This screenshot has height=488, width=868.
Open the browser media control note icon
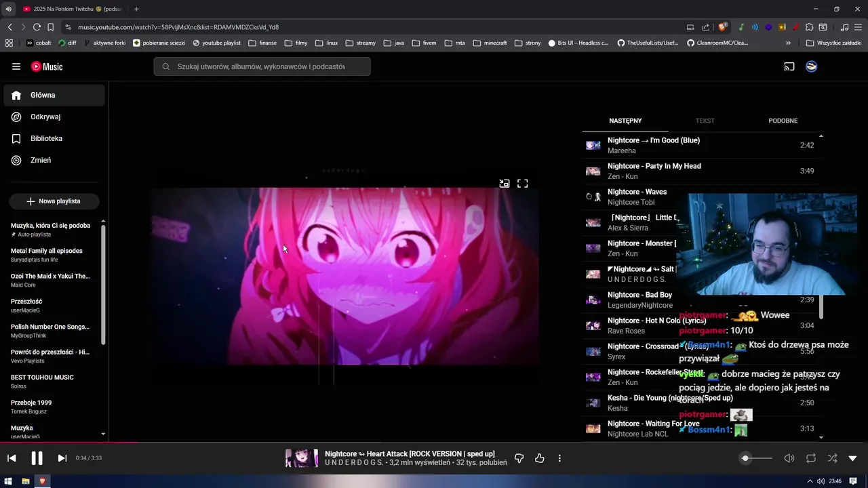(844, 27)
